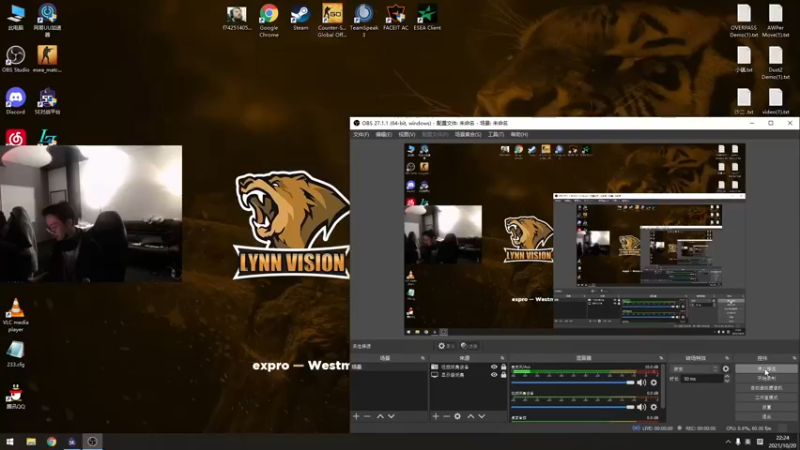800x450 pixels.
Task: Remove selected scene with minus icon
Action: pos(367,416)
